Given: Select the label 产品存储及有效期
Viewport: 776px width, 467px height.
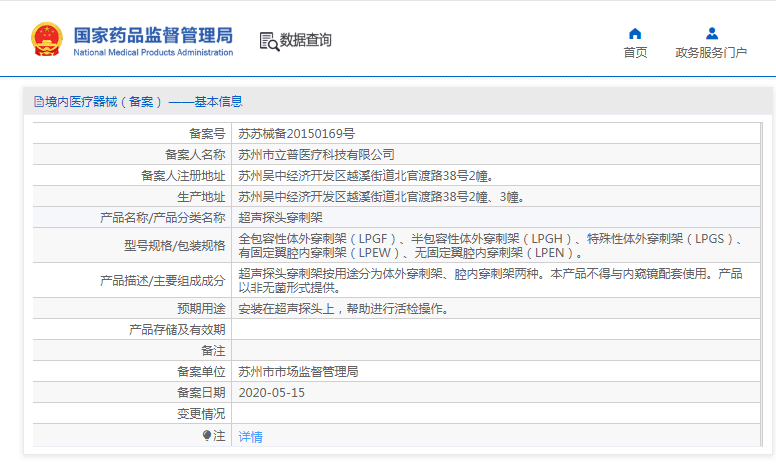Looking at the screenshot, I should [x=177, y=330].
